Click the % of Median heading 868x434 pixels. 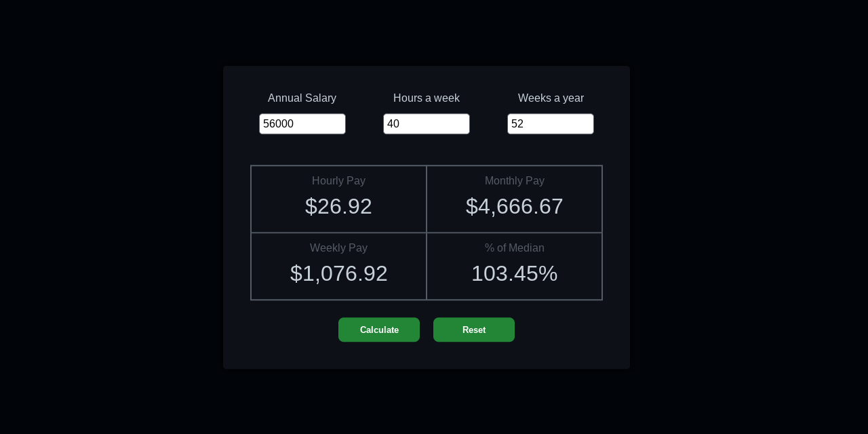tap(514, 248)
